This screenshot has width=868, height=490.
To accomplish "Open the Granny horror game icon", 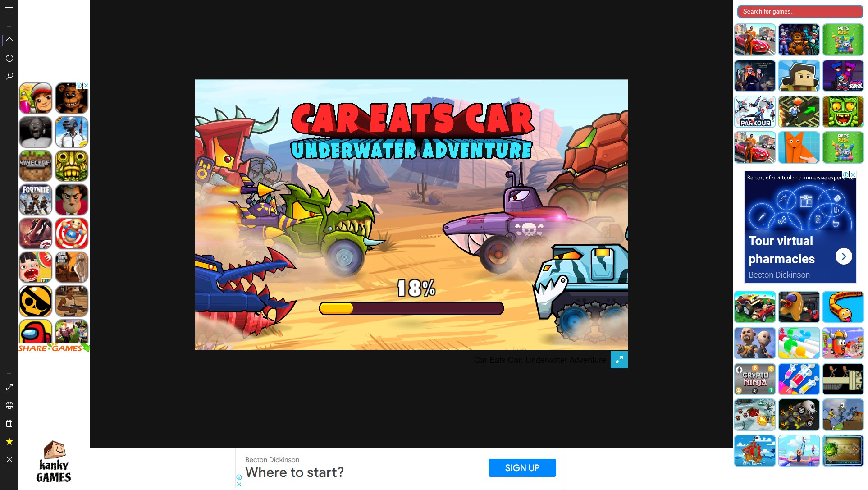I will coord(36,132).
